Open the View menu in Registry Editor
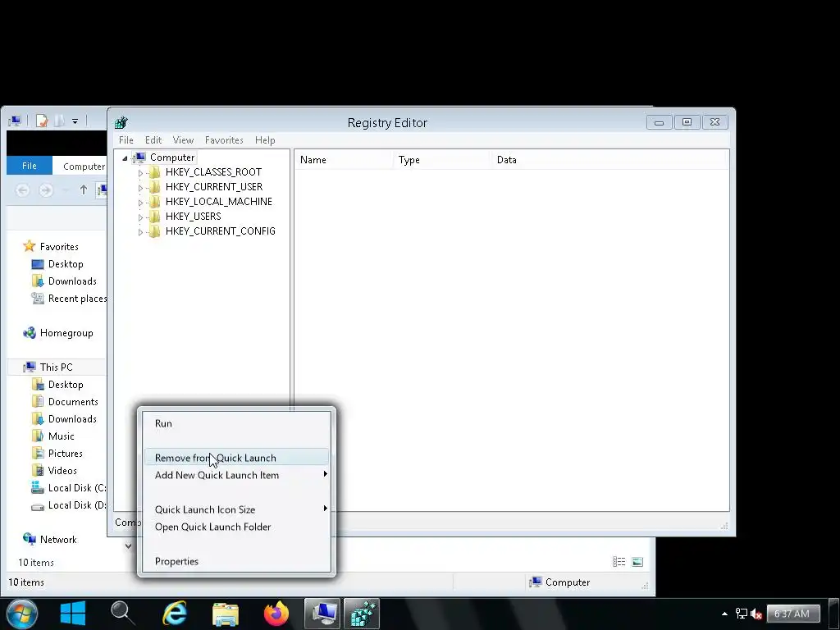Viewport: 840px width, 630px height. point(183,140)
